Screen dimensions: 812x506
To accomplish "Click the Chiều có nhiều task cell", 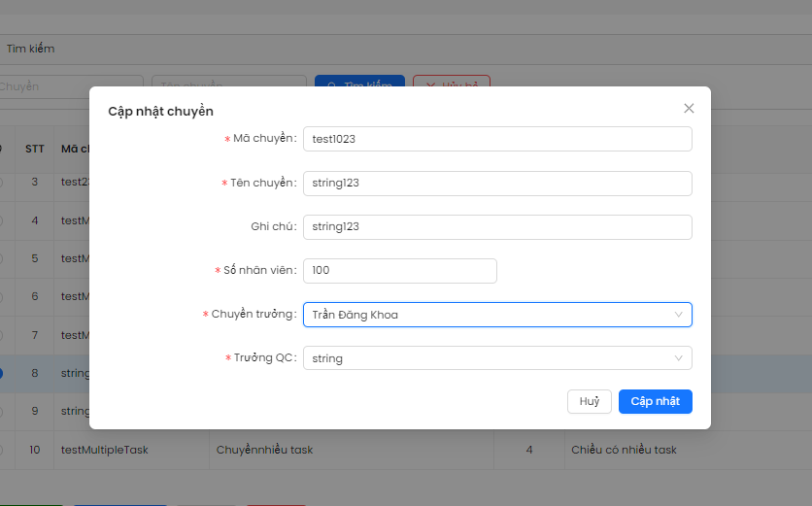I will (624, 450).
